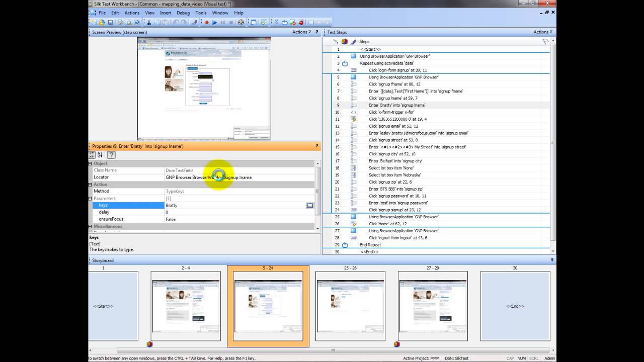Select the <<End>> storyboard card
Screen dimensions: 644x362
515,306
